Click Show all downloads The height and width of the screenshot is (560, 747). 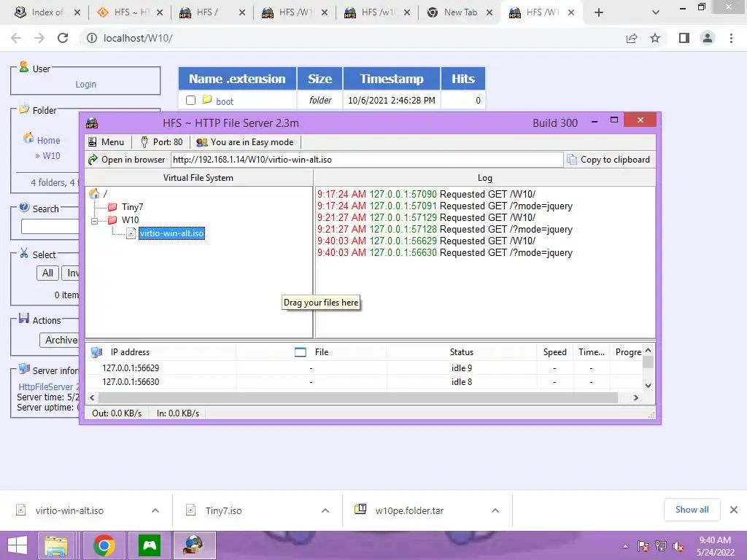coord(692,510)
